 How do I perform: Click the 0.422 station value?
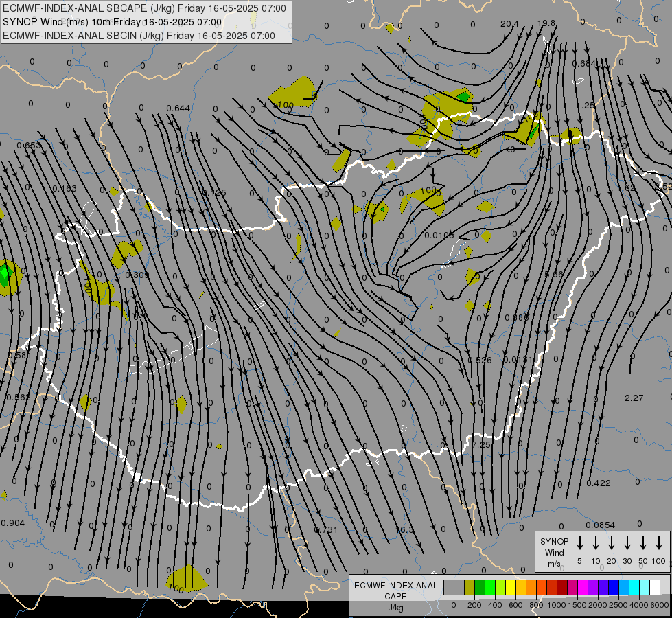point(599,483)
